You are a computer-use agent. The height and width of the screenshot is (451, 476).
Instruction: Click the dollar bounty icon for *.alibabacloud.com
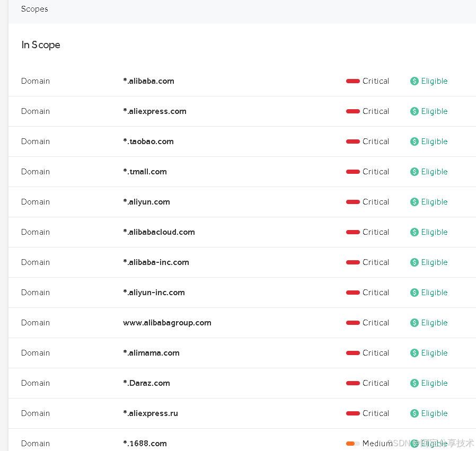click(x=414, y=232)
